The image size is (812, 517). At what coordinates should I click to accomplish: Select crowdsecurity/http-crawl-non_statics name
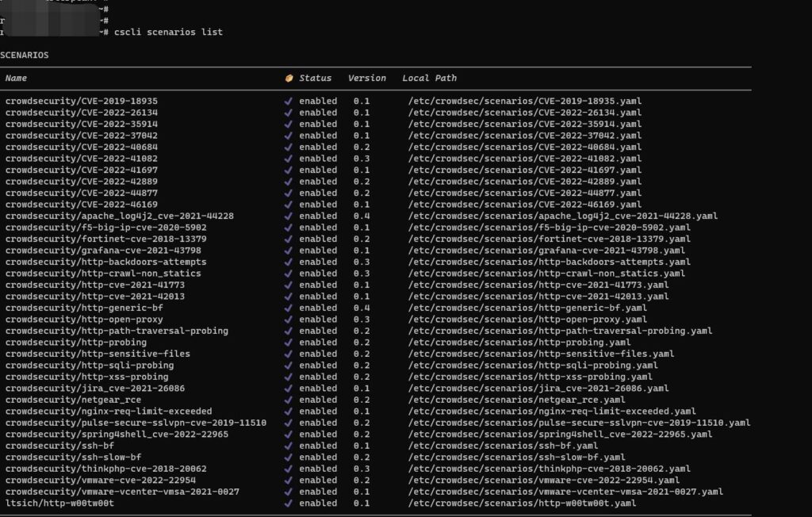pos(103,274)
